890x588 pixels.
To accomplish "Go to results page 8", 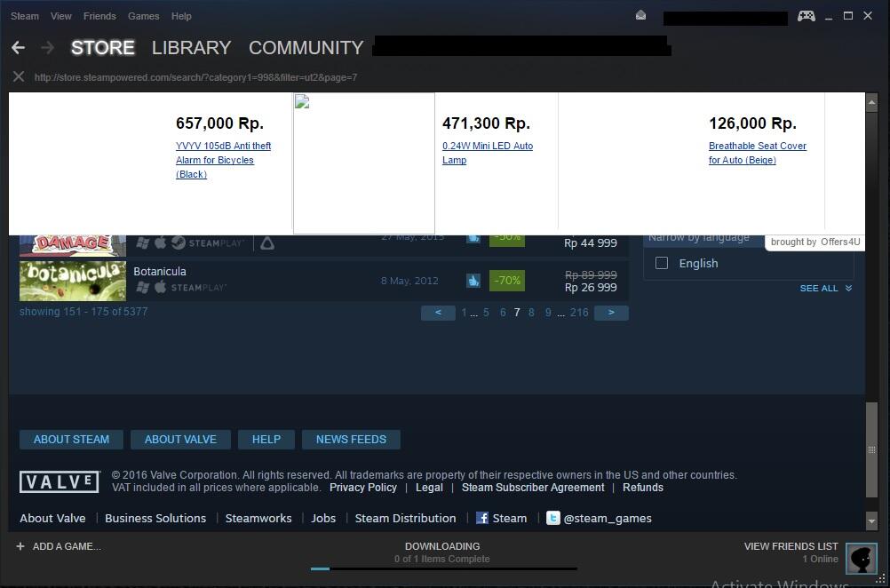I will pos(531,313).
